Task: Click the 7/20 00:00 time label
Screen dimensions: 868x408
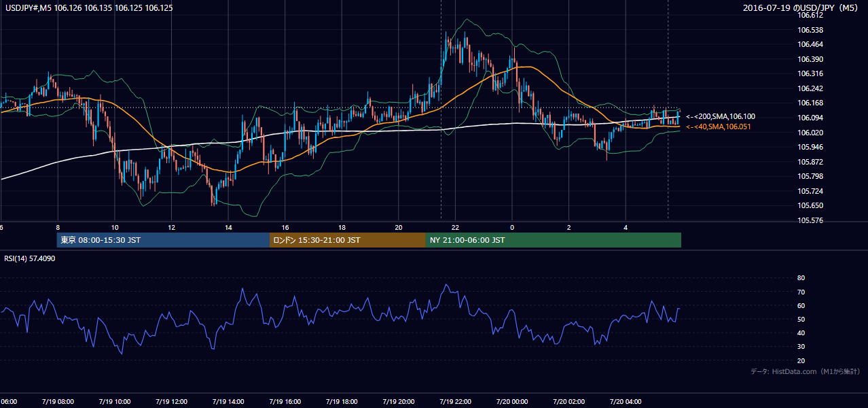Action: 512,402
